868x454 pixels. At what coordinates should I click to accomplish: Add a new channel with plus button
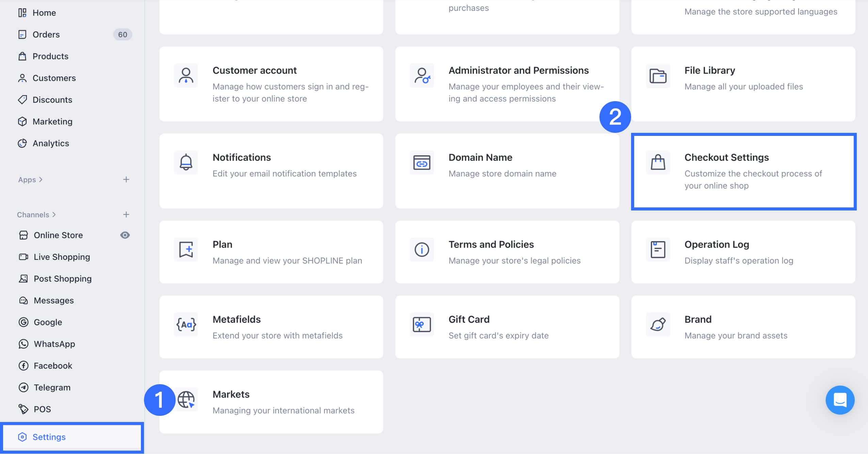[126, 215]
